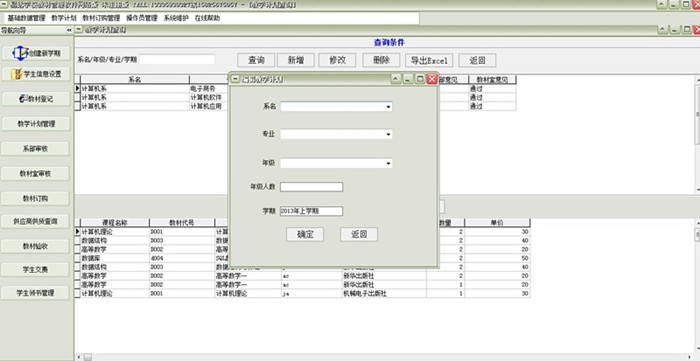Open the 操作员管理 menu

[x=142, y=18]
